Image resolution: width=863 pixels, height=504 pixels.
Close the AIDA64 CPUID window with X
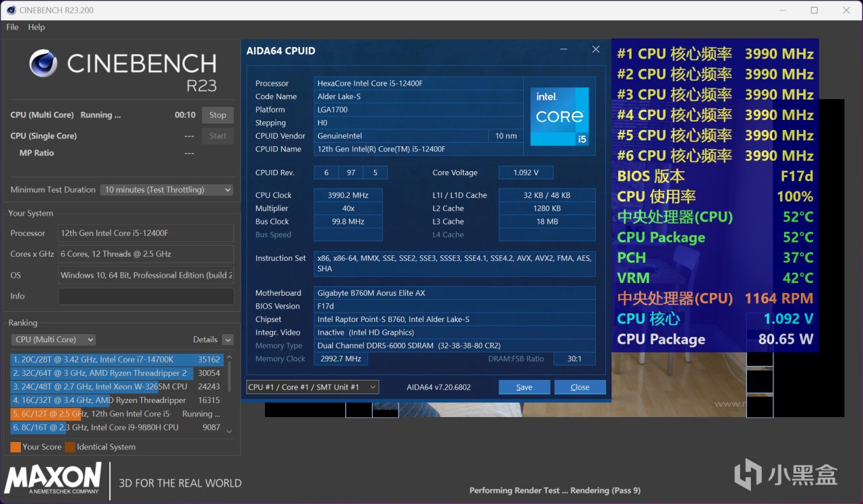(x=596, y=49)
